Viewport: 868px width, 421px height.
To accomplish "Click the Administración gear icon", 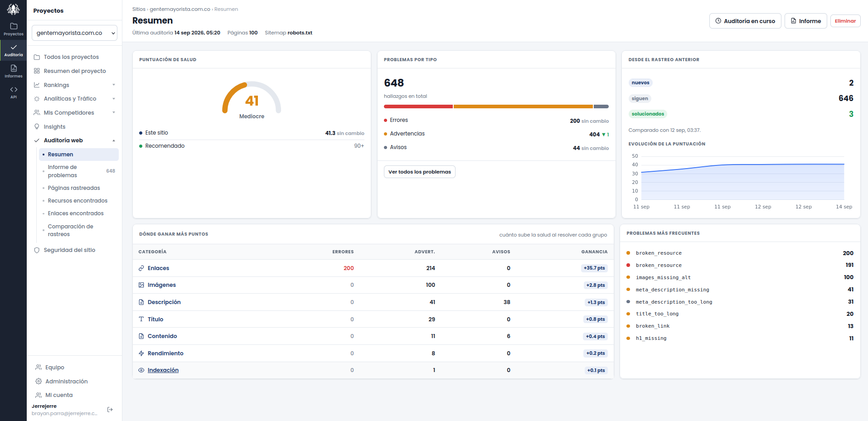I will tap(39, 382).
